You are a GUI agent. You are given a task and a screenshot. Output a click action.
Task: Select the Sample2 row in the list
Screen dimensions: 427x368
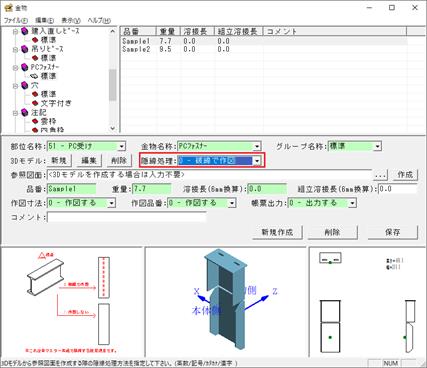pos(263,49)
